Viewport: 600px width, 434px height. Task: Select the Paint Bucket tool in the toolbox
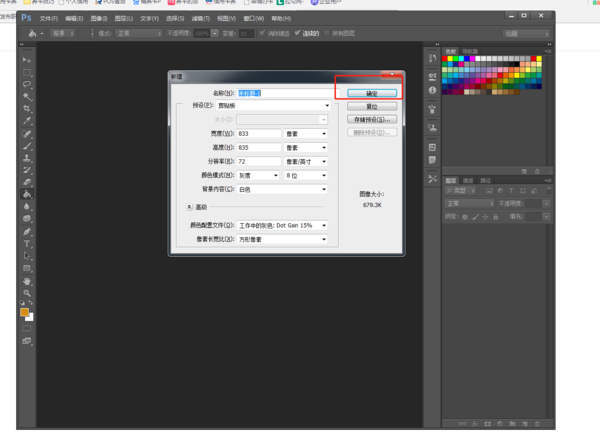coord(27,194)
